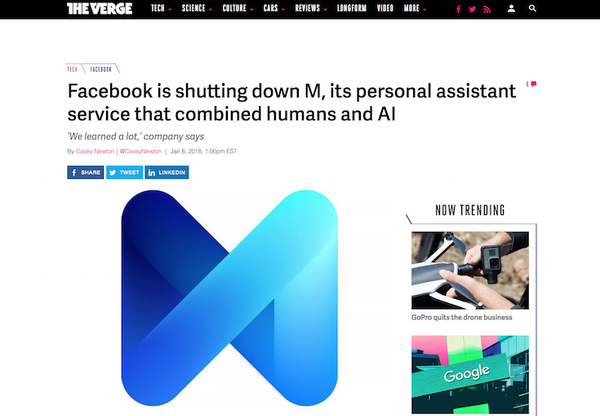Expand the More dropdown menu
The width and height of the screenshot is (600, 416).
click(415, 8)
